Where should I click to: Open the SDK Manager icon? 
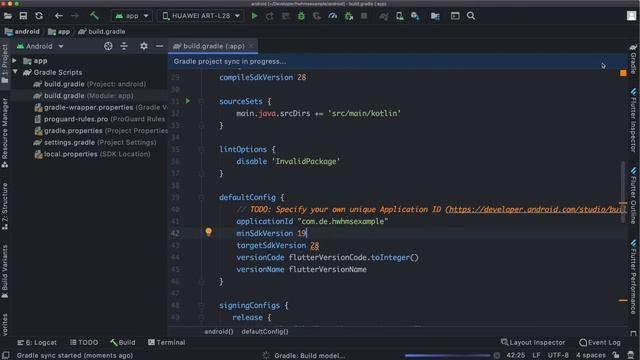pos(415,16)
